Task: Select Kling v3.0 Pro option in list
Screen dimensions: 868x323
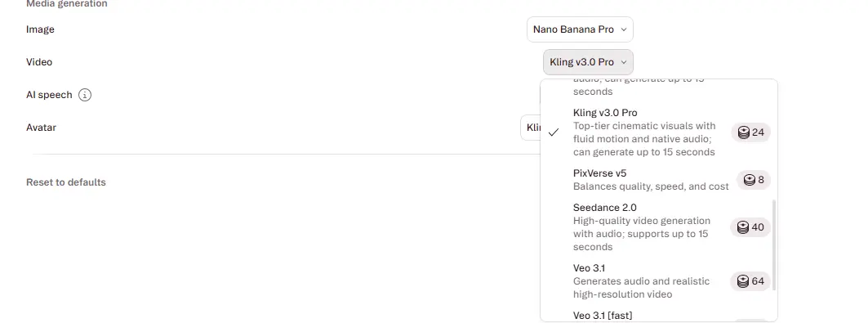Action: 659,132
